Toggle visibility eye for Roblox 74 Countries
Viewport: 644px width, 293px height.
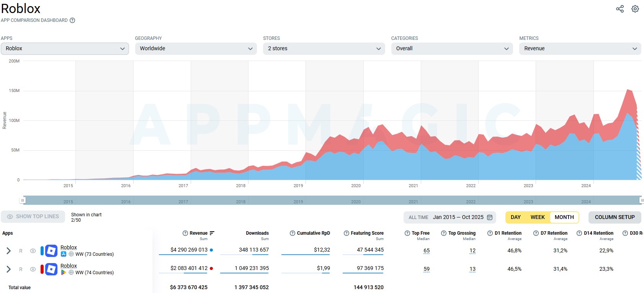(x=33, y=269)
